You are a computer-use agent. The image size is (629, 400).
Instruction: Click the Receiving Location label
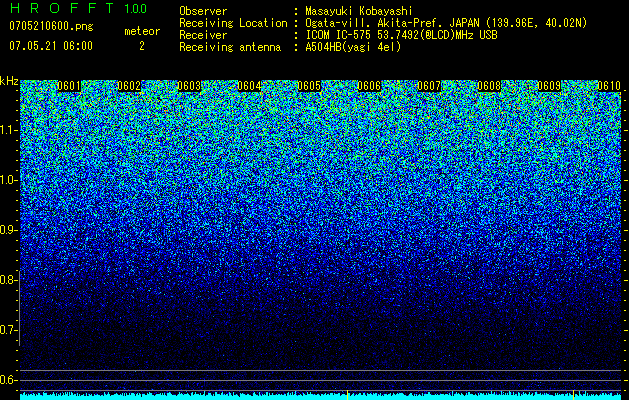click(233, 23)
